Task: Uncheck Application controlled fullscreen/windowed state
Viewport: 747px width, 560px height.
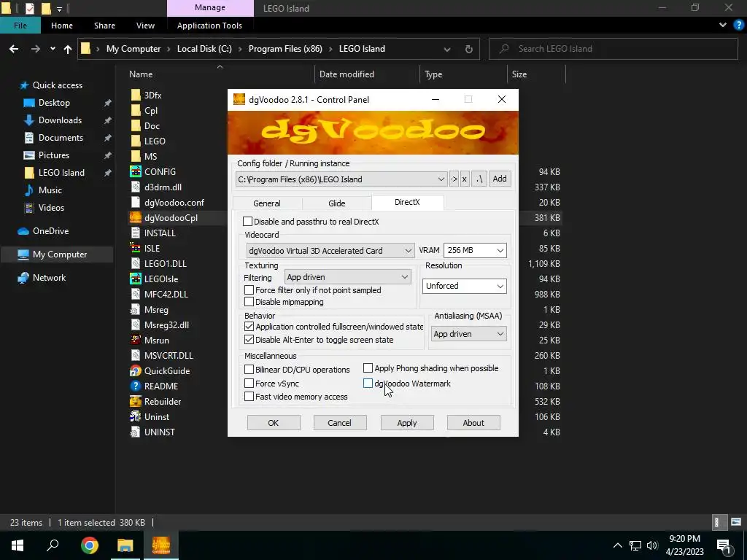Action: (x=249, y=327)
